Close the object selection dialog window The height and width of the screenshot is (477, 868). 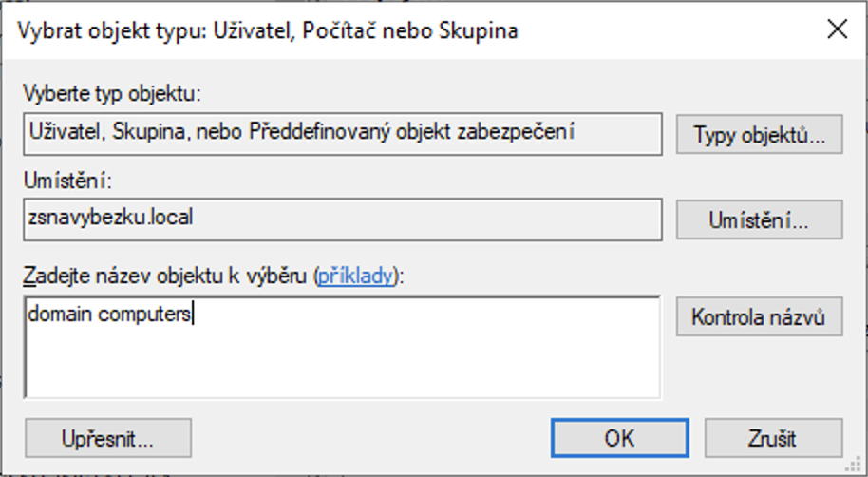837,29
